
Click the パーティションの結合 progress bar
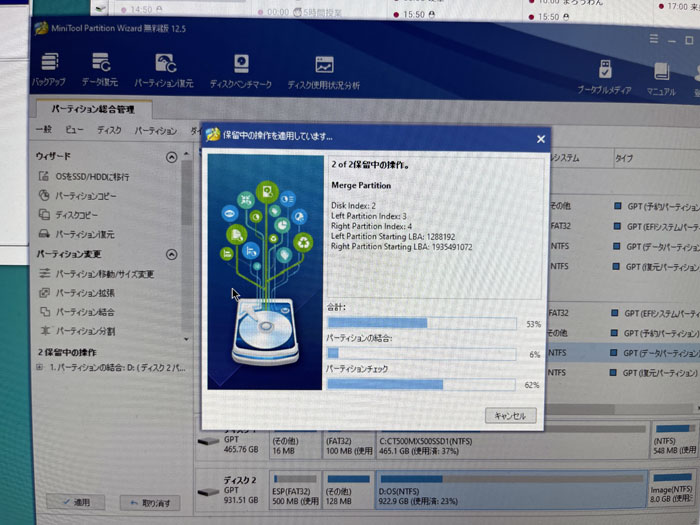pyautogui.click(x=421, y=354)
